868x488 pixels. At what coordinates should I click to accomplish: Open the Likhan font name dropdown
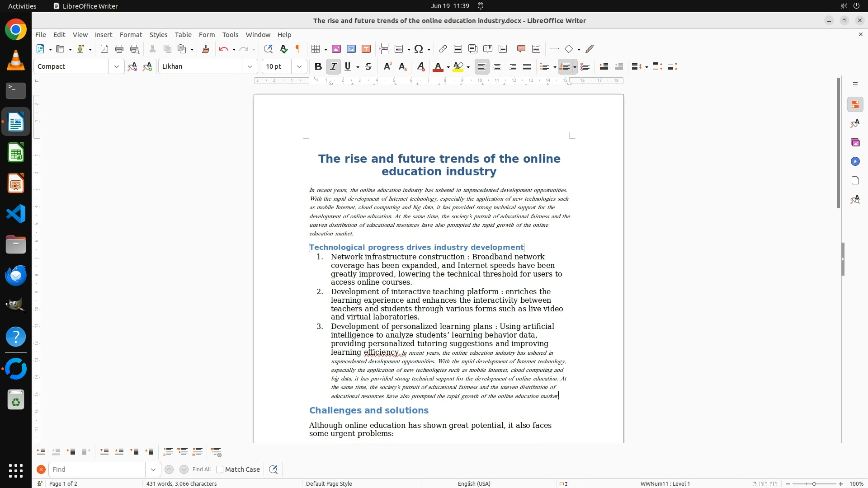tap(250, 66)
